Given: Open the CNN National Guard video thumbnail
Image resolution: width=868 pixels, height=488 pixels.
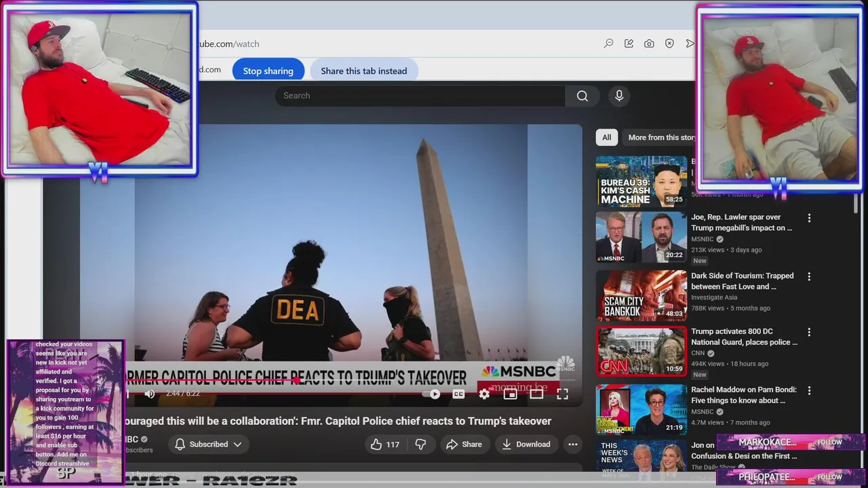Looking at the screenshot, I should click(x=642, y=351).
